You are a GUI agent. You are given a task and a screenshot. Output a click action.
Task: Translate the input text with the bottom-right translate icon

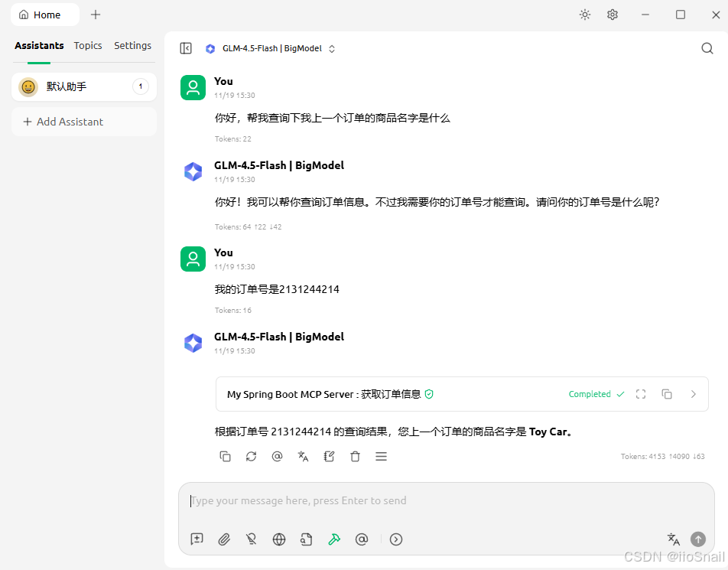(673, 539)
